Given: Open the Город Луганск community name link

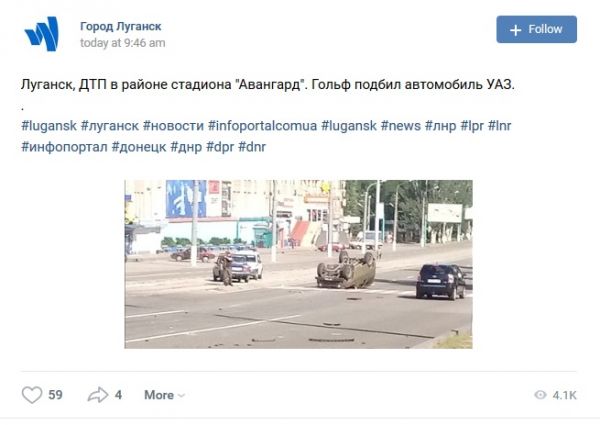Looking at the screenshot, I should (x=121, y=26).
